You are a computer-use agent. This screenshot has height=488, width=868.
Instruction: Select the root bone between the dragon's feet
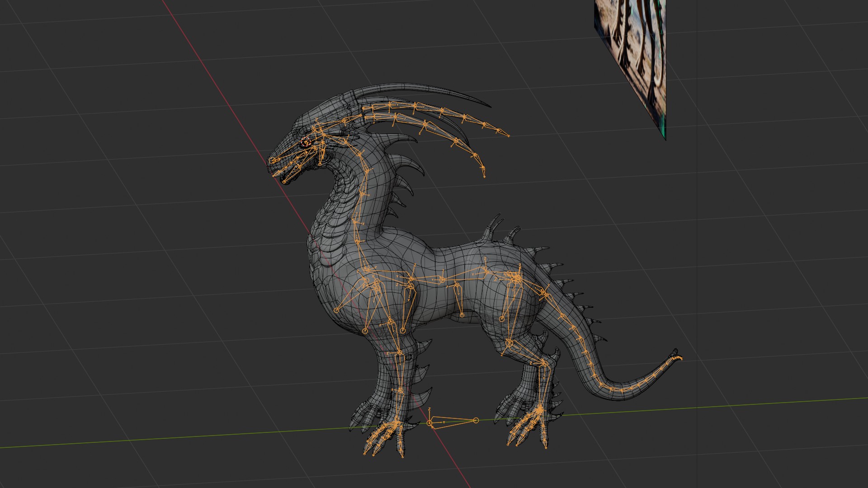pos(453,422)
